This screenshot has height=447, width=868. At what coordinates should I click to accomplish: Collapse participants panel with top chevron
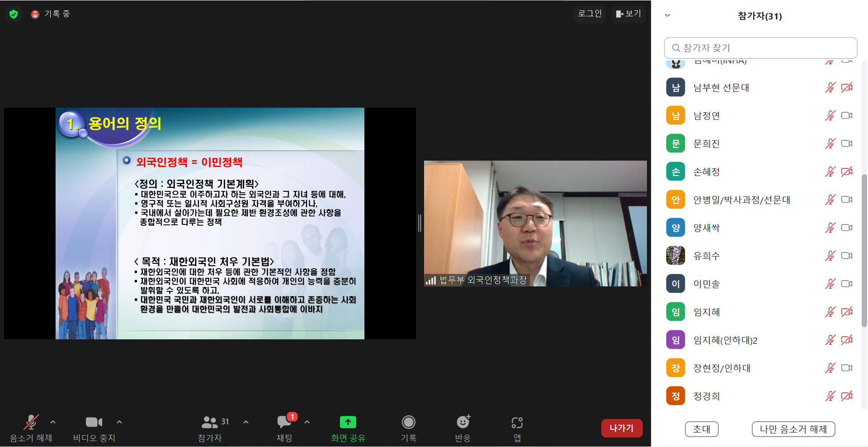pos(667,15)
